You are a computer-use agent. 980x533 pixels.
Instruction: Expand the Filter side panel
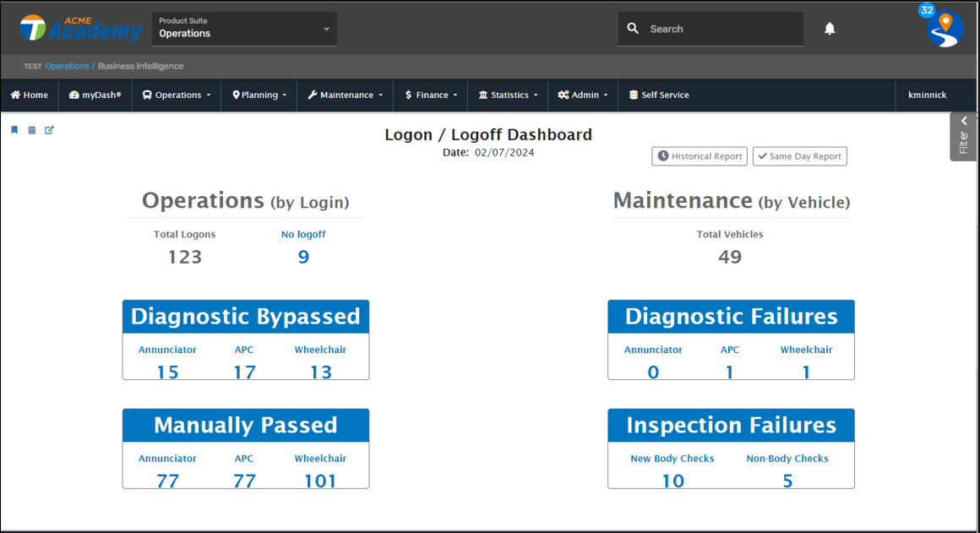point(963,136)
